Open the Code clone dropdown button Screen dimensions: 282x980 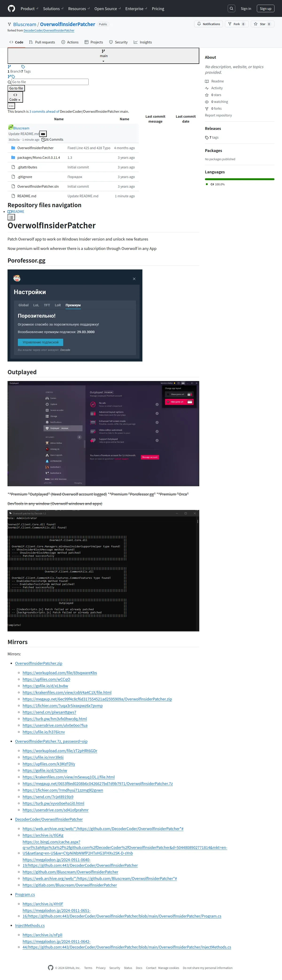15,97
